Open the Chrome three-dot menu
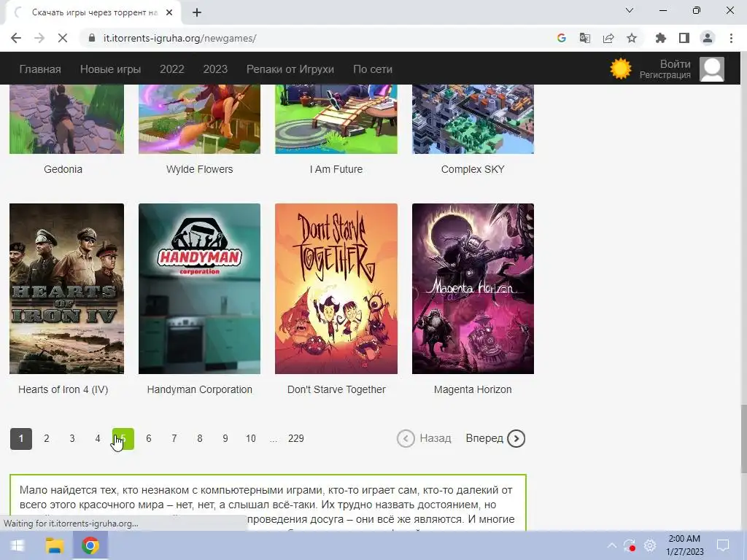The image size is (747, 560). (731, 38)
